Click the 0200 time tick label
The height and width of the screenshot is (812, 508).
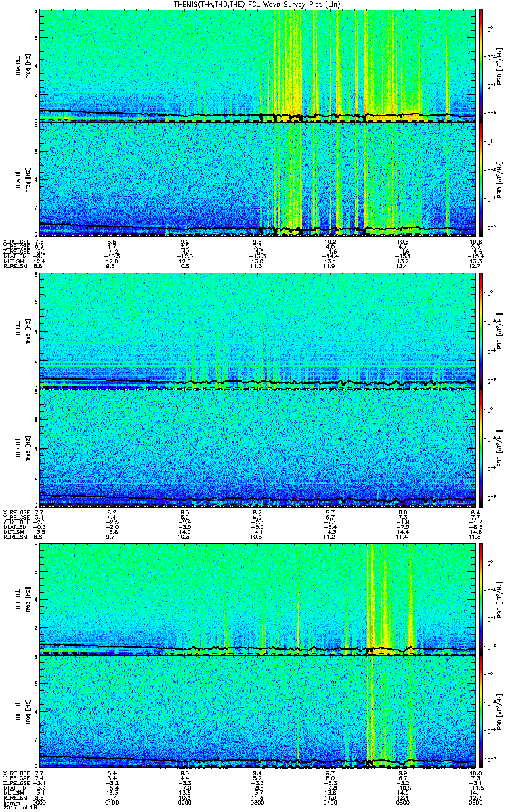(185, 803)
